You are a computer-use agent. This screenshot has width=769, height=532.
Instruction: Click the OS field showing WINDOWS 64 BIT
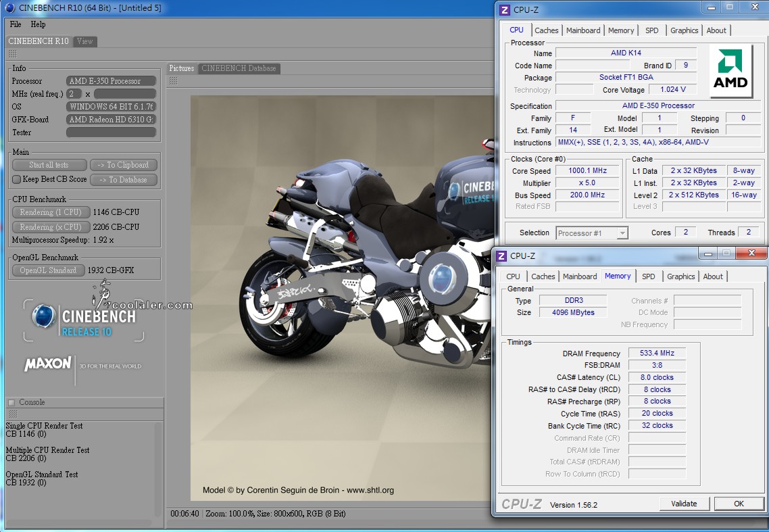point(111,107)
